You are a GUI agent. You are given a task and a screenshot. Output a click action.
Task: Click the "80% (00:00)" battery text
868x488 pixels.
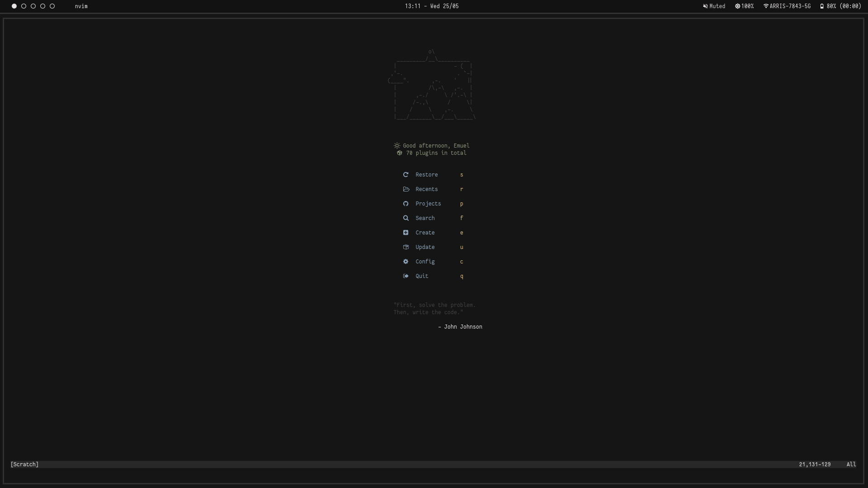point(844,6)
